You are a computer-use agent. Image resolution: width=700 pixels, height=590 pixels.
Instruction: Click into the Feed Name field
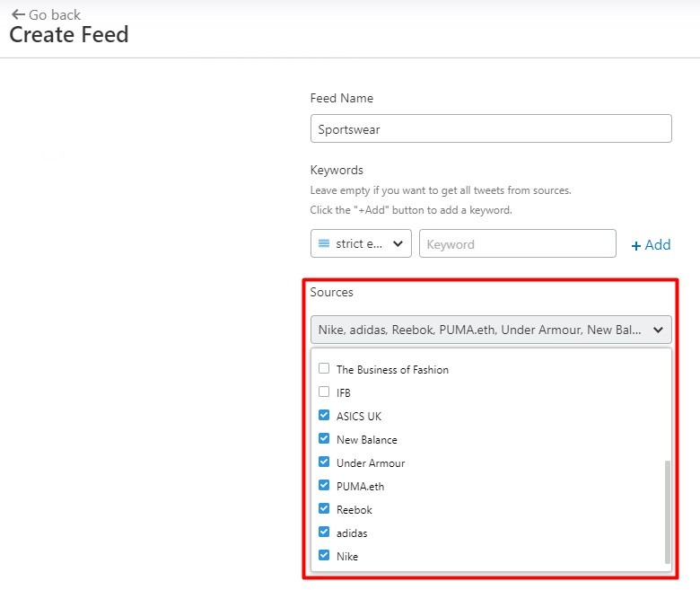(x=491, y=128)
